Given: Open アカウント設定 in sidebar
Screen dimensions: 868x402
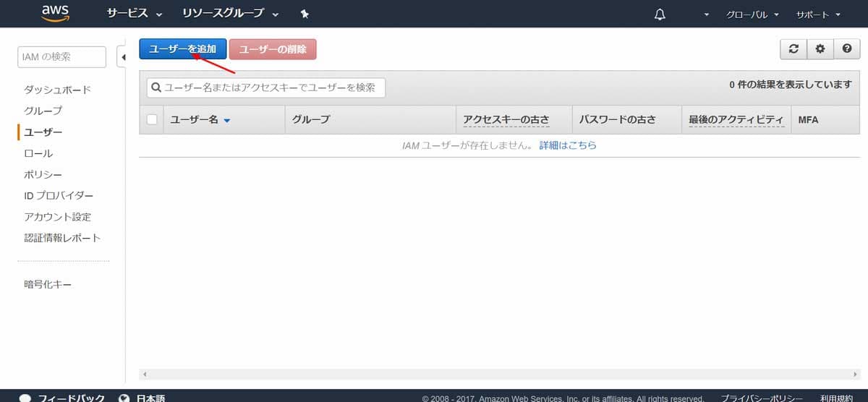Looking at the screenshot, I should click(x=58, y=217).
